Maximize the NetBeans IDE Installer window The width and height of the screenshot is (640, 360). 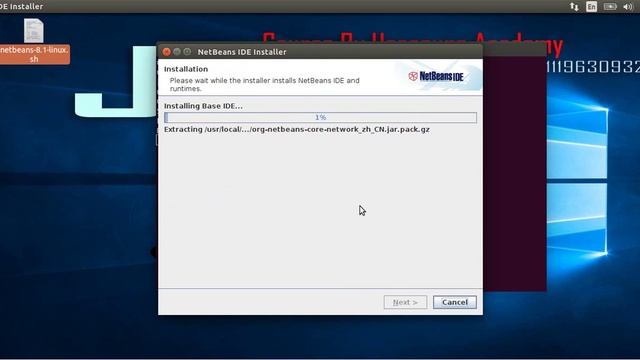click(x=187, y=52)
